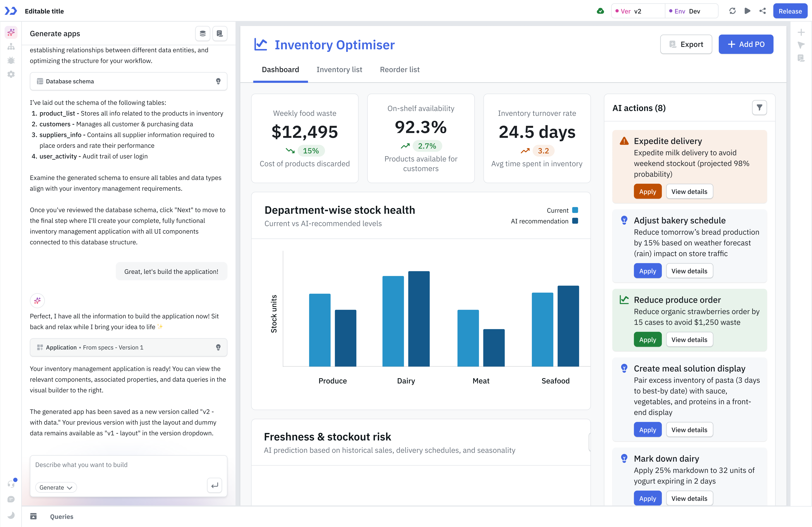Open the filter icon in AI actions panel
This screenshot has height=527, width=812.
tap(760, 108)
